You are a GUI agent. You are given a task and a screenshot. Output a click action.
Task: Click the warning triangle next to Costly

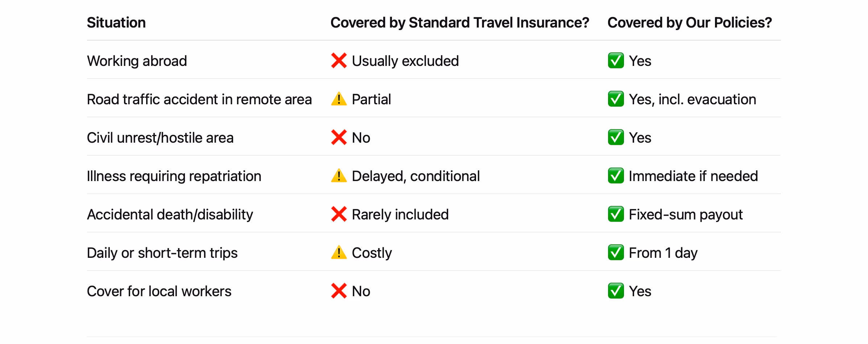pos(339,252)
